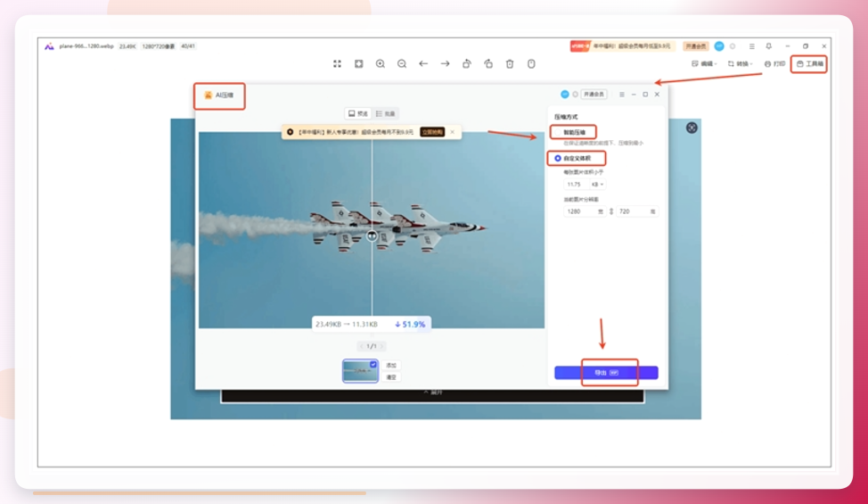Open the KB unit dropdown
This screenshot has height=504, width=868.
click(597, 185)
